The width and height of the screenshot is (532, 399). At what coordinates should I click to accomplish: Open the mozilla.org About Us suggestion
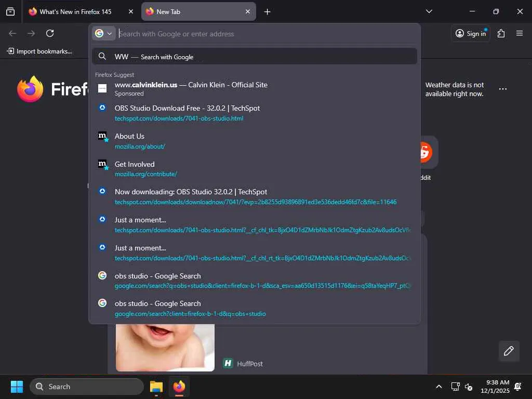point(255,141)
